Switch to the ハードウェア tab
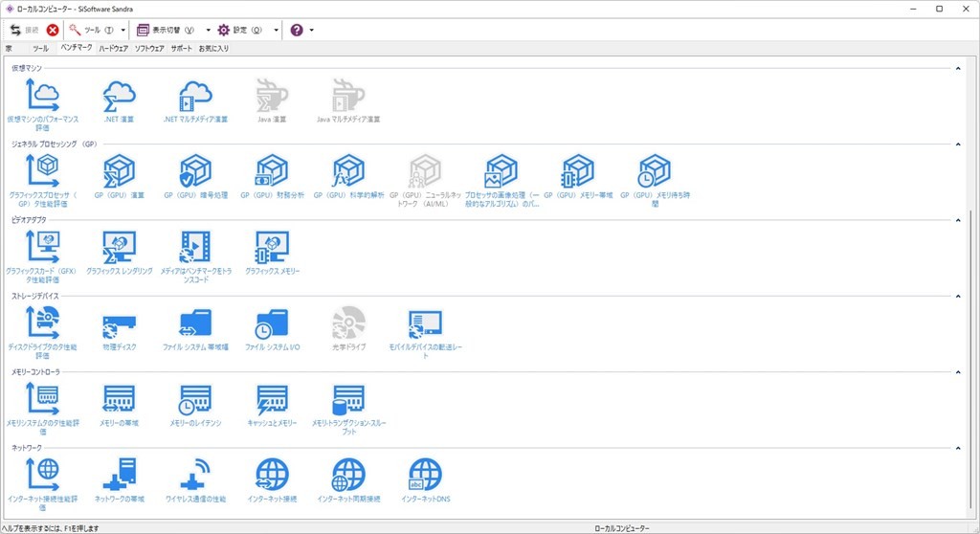This screenshot has height=534, width=980. pos(113,48)
